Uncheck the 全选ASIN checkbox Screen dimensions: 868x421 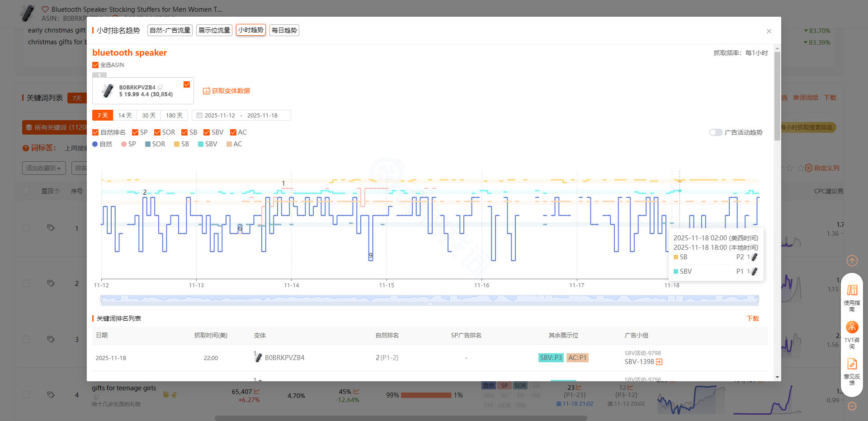(x=95, y=65)
